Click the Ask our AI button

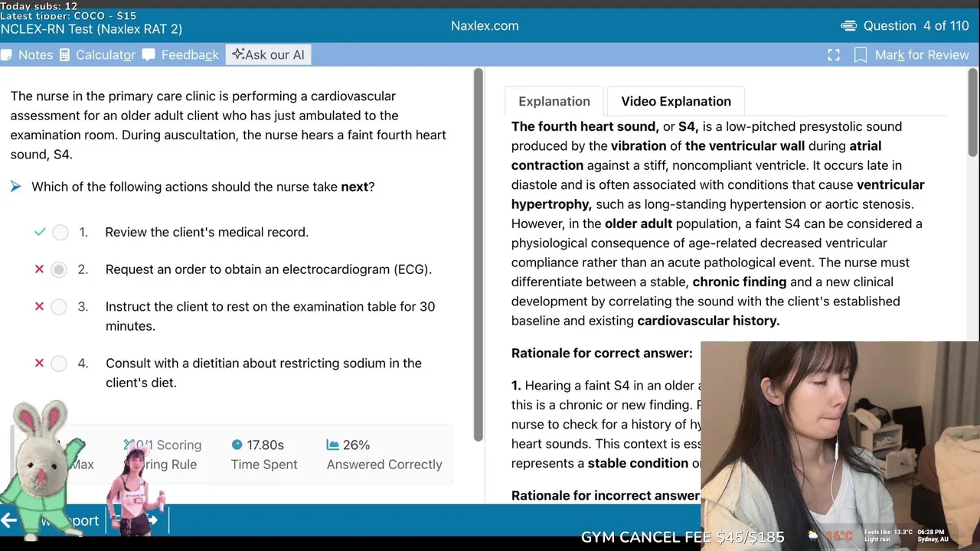pos(268,54)
